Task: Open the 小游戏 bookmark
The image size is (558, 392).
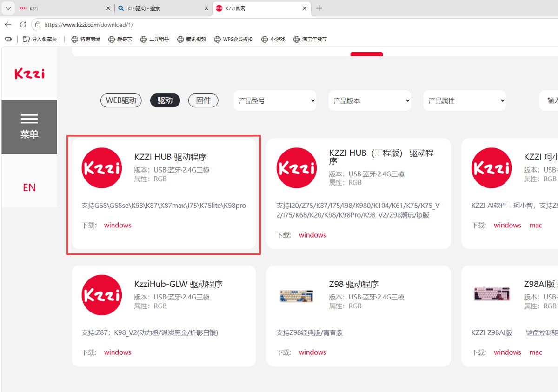Action: (x=273, y=40)
